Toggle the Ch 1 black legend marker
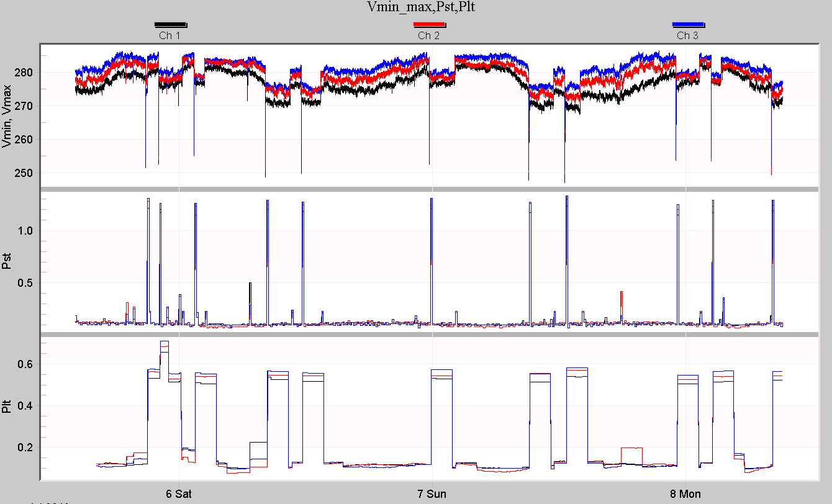 click(x=171, y=24)
